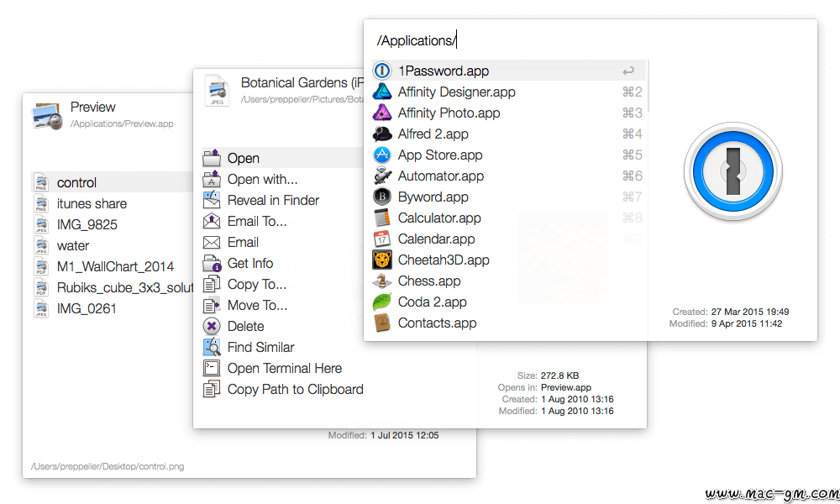Image resolution: width=840 pixels, height=504 pixels.
Task: Select the Rubiks_cube_3x3_solut file row
Action: (x=113, y=287)
